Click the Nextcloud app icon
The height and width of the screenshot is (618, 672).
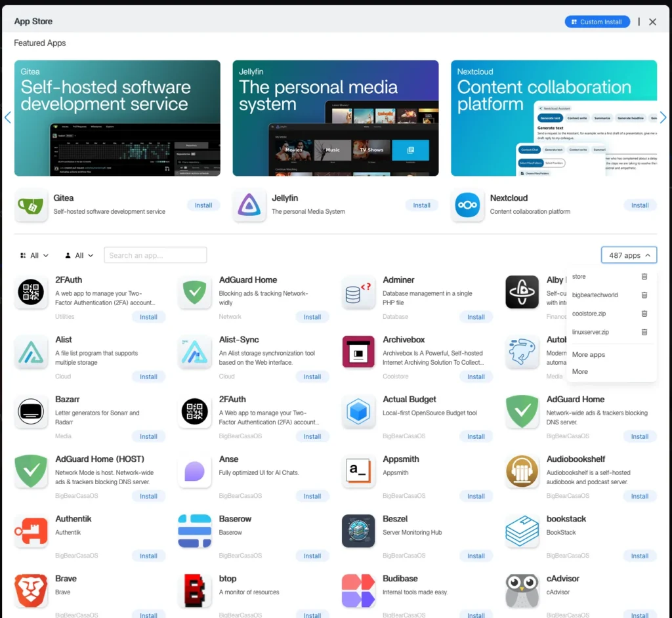tap(467, 205)
